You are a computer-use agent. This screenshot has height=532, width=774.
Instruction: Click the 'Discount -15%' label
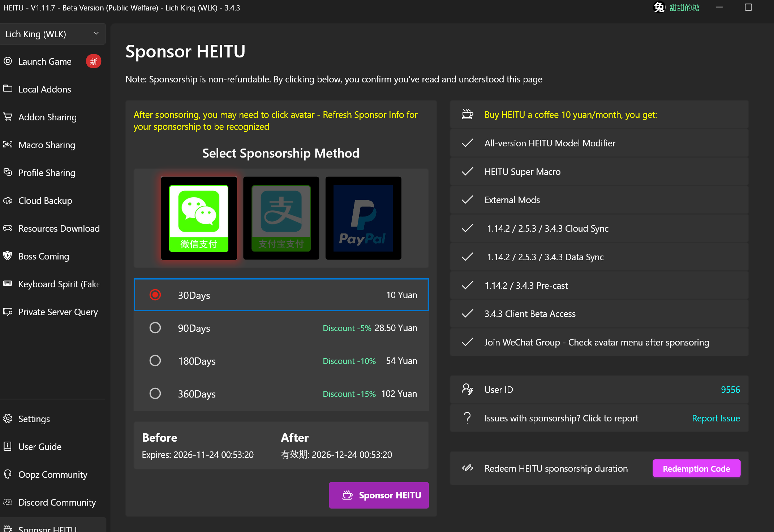click(349, 394)
